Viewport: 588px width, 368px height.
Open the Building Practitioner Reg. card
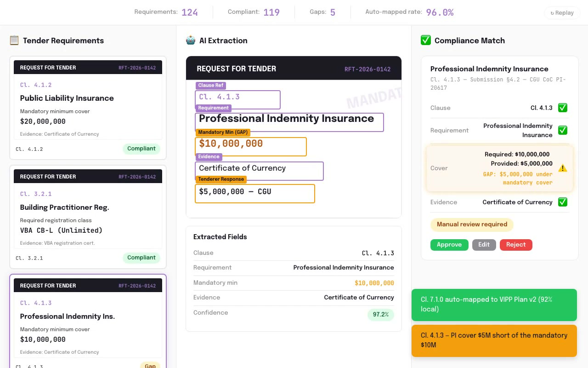pos(88,217)
